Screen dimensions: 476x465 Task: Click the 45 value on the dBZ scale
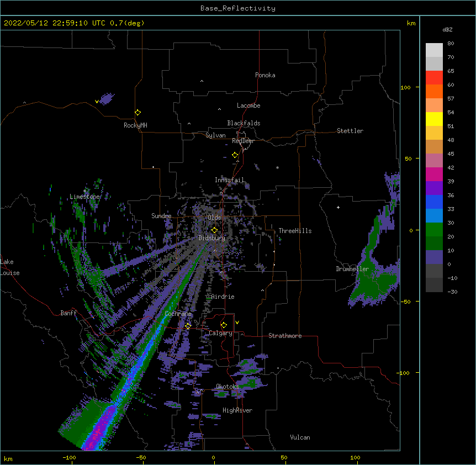point(451,154)
